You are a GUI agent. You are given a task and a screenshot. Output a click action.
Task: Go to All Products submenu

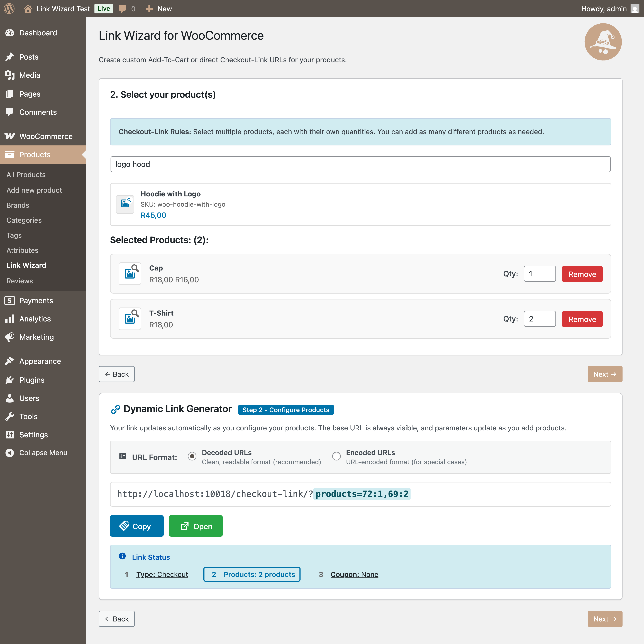[x=26, y=175]
